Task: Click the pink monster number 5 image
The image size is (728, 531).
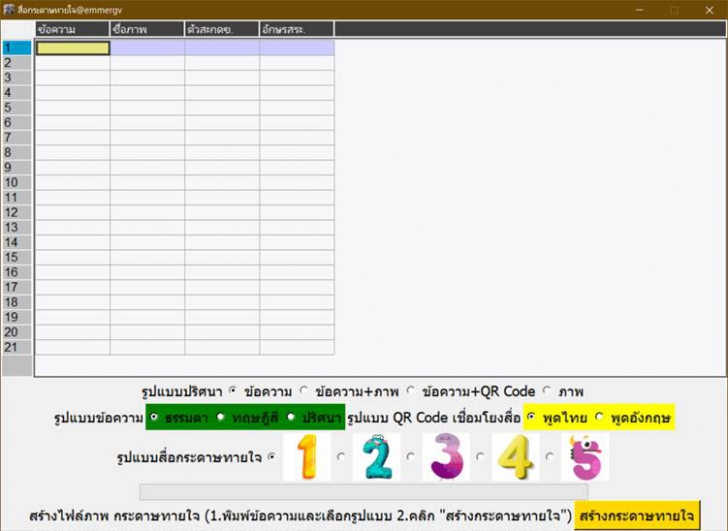Action: click(x=585, y=457)
